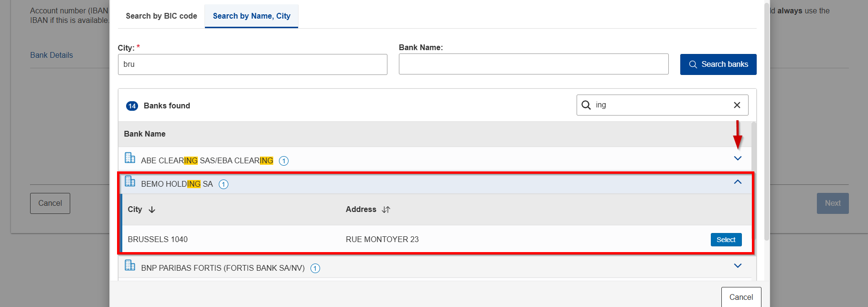Viewport: 868px width, 307px height.
Task: Click the dialog's vertical scrollbar
Action: [767, 121]
